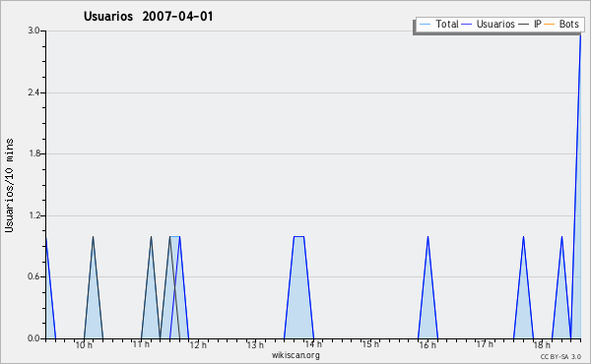Click the y-axis label 'Usuarios/10 mins'

(x=9, y=185)
